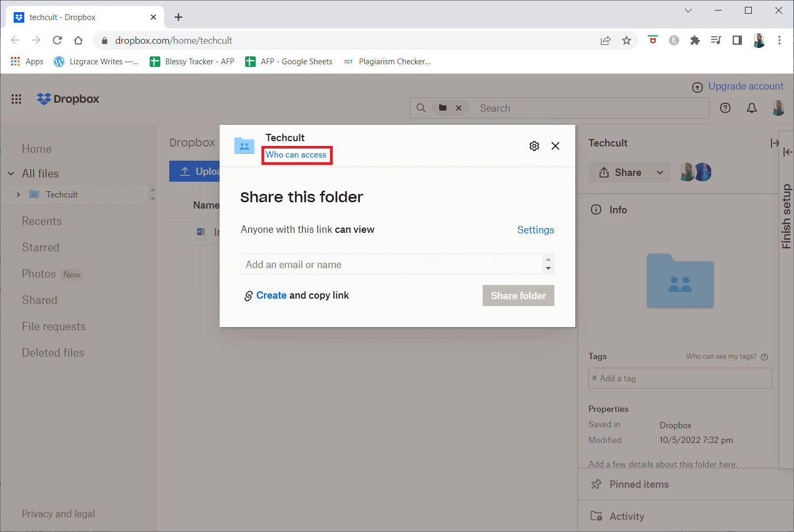Open folder settings gear in share dialog

pyautogui.click(x=534, y=146)
